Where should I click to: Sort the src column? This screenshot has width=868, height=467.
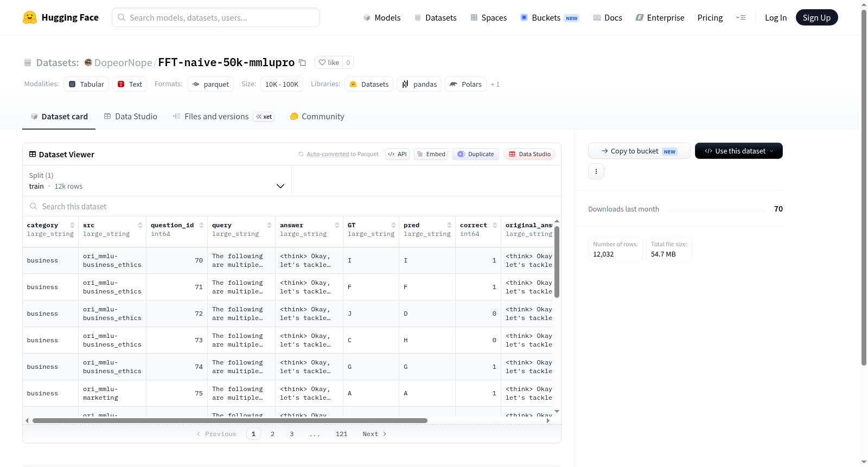click(x=140, y=225)
